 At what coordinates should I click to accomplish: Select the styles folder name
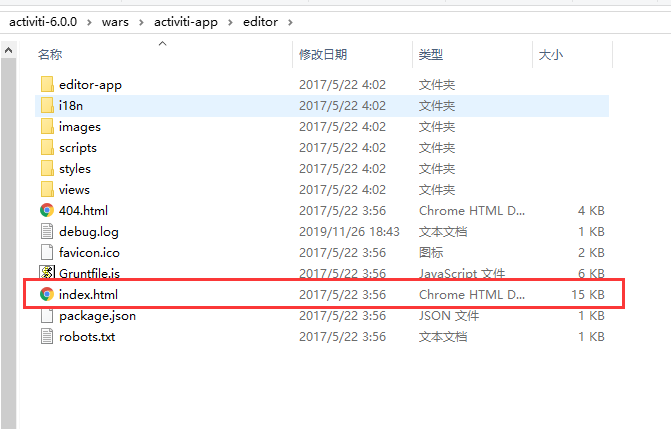pyautogui.click(x=75, y=169)
